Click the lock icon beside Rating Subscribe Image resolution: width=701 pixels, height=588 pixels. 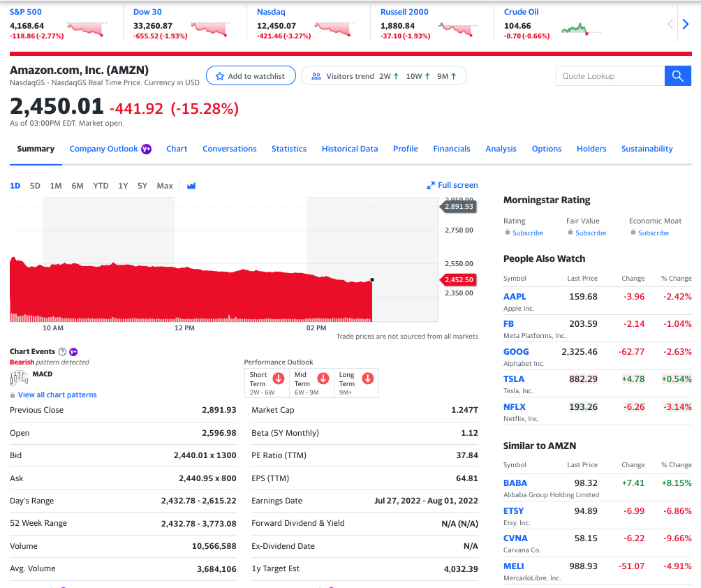(508, 232)
